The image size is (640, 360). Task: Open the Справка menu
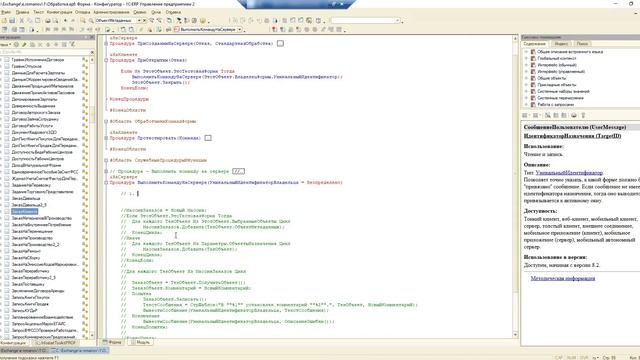[173, 12]
